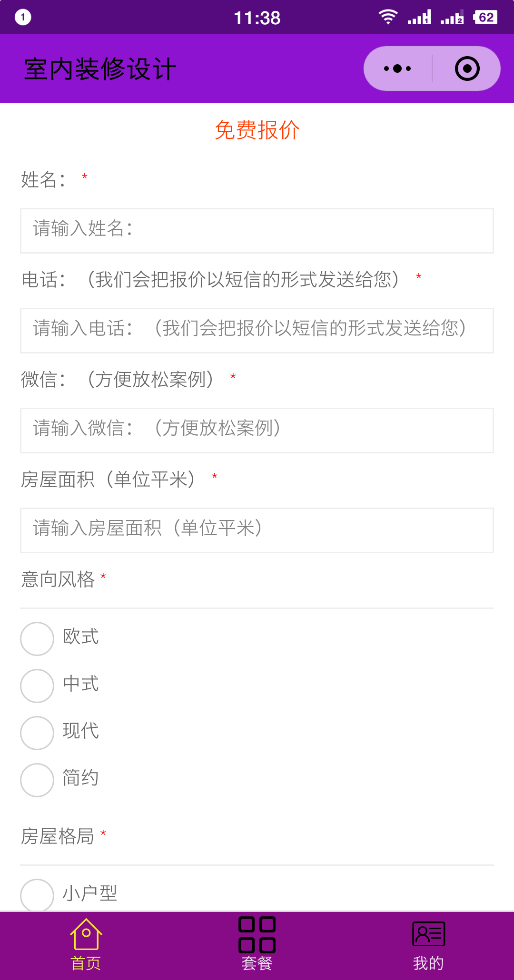
Task: Click the 房屋面积 area input field
Action: click(257, 530)
